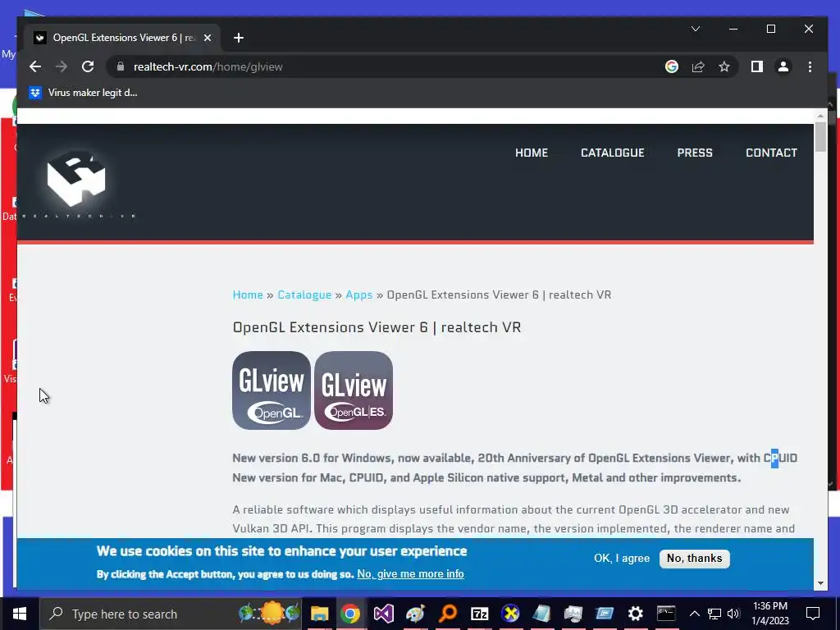Decline cookies with 'No, thanks'
Viewport: 840px width, 630px height.
click(694, 558)
